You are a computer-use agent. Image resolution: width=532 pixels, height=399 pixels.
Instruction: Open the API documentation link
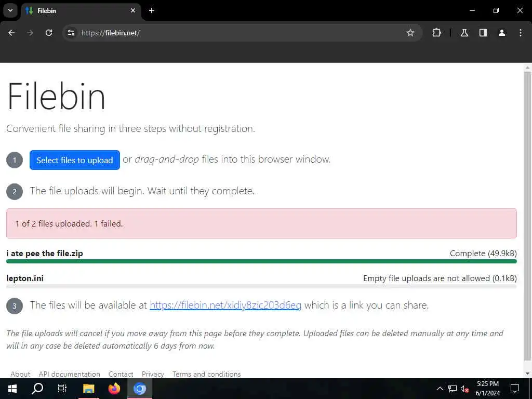tap(69, 374)
